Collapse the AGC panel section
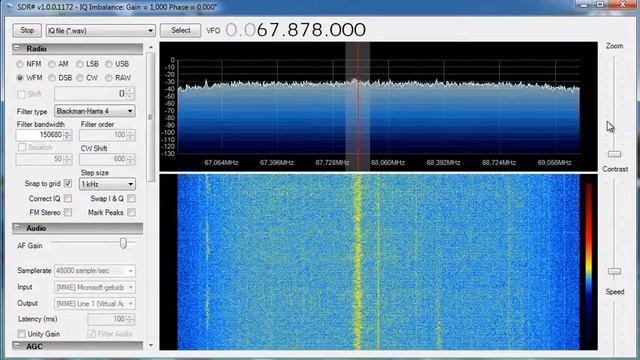 coord(17,346)
